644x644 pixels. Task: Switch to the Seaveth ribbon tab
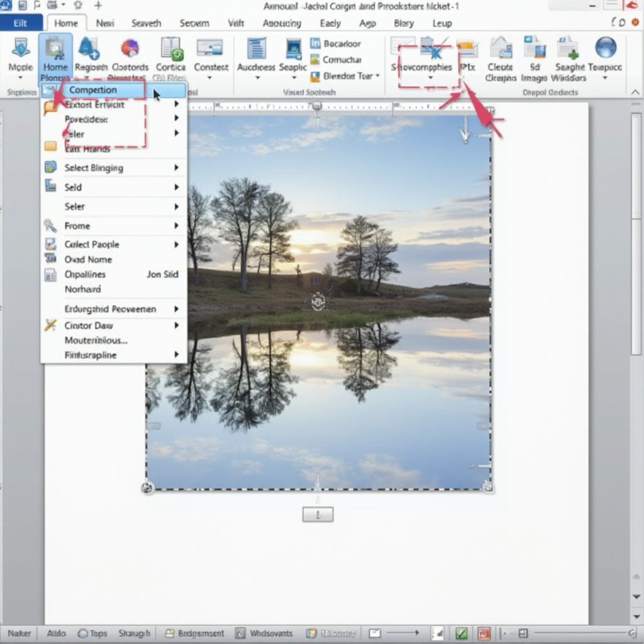146,23
